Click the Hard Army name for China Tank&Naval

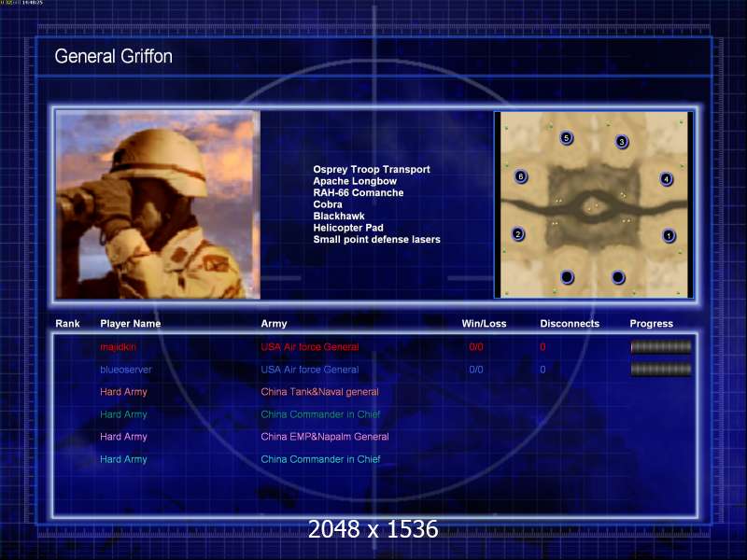(123, 392)
